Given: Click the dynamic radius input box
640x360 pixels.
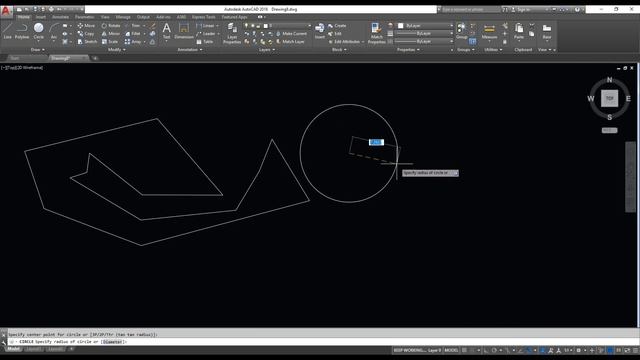Looking at the screenshot, I should [376, 142].
